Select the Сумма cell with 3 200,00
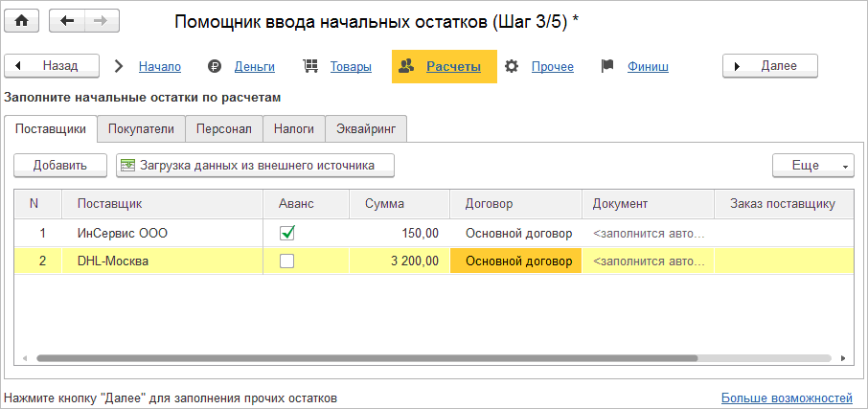The width and height of the screenshot is (868, 409). [x=400, y=261]
